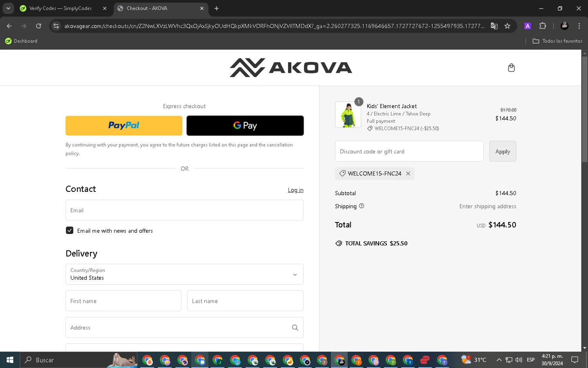Open a new browser tab
Viewport: 588px width, 368px height.
tap(216, 8)
